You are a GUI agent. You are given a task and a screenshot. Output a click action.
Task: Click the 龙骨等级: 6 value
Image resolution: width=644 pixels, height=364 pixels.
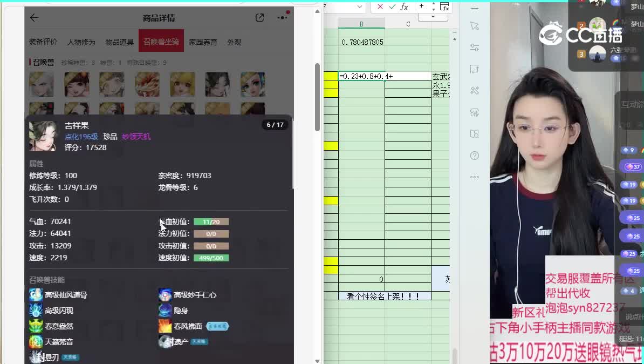click(178, 187)
